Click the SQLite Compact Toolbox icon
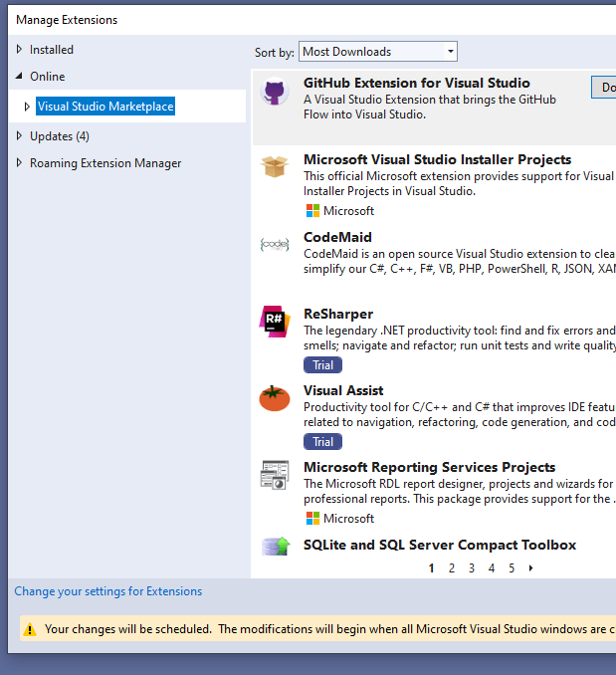Screen dimensions: 616x675 coord(275,546)
